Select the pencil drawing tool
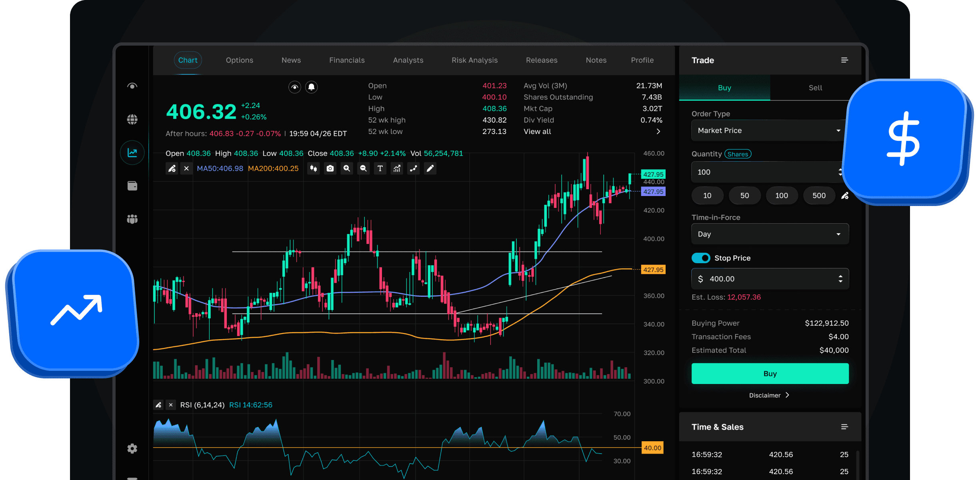This screenshot has height=480, width=980. tap(430, 168)
